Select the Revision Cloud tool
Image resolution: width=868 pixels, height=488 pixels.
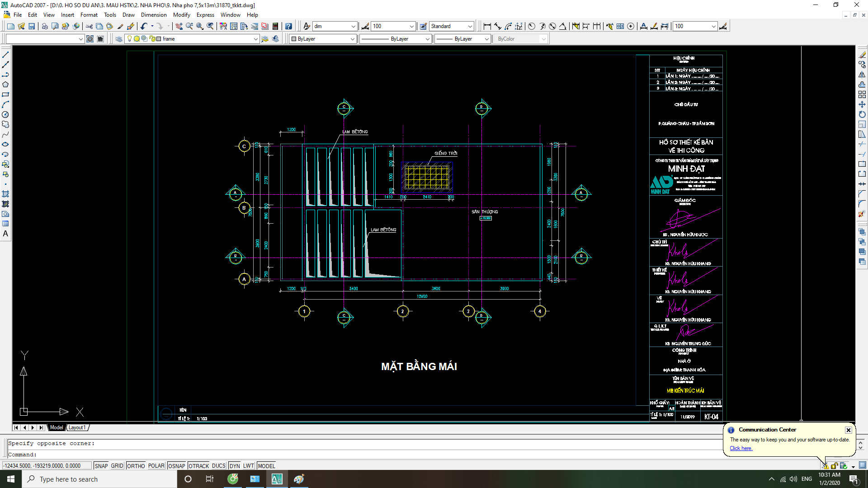[x=5, y=124]
